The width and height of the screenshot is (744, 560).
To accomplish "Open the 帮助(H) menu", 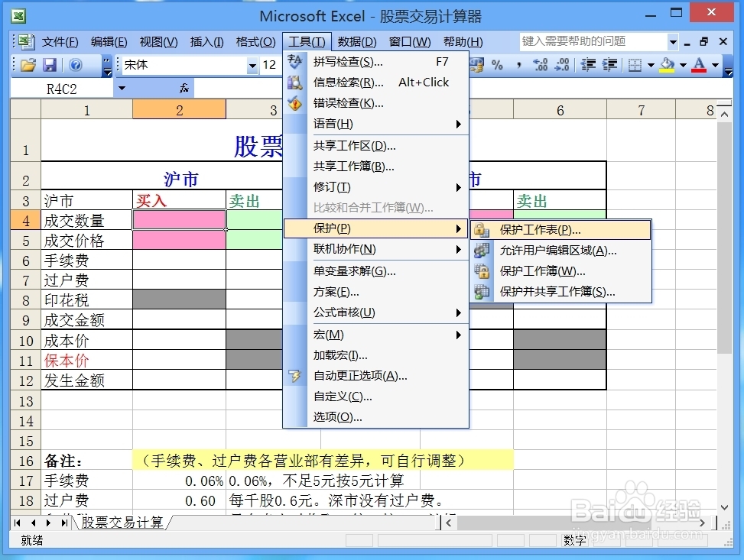I will [463, 42].
